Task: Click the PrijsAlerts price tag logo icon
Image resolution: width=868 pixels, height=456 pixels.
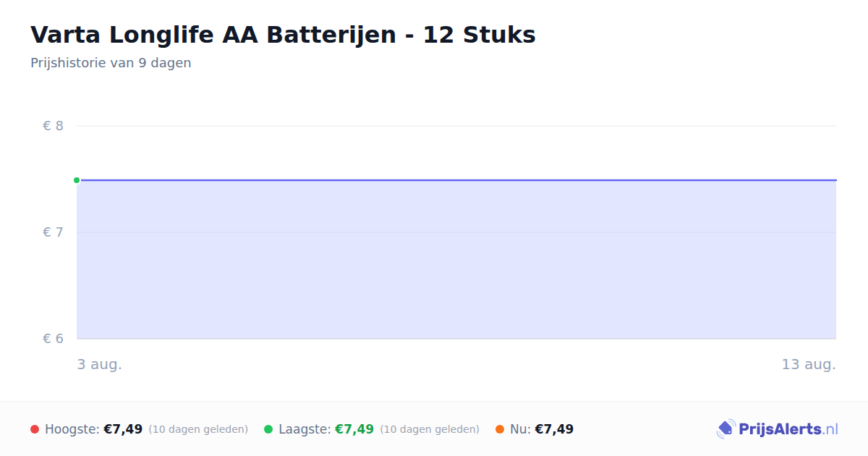Action: tap(726, 429)
